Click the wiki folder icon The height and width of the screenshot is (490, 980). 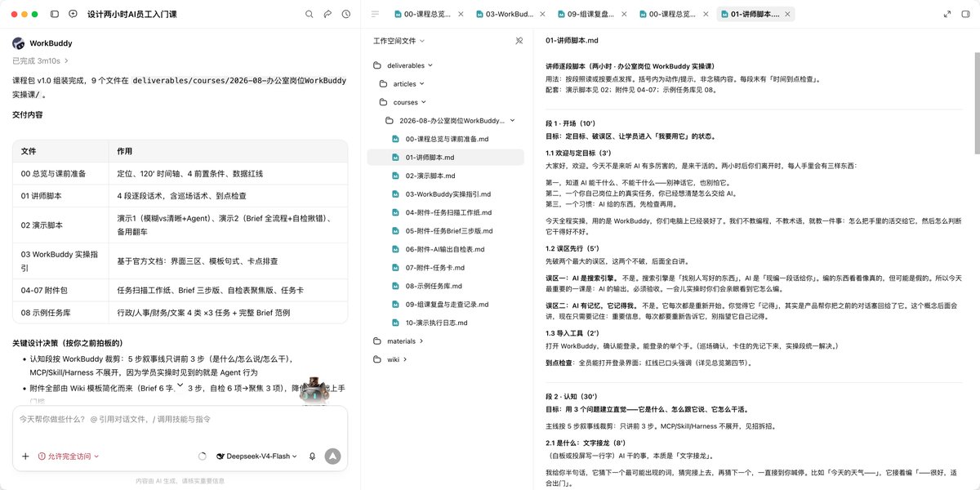tap(377, 359)
